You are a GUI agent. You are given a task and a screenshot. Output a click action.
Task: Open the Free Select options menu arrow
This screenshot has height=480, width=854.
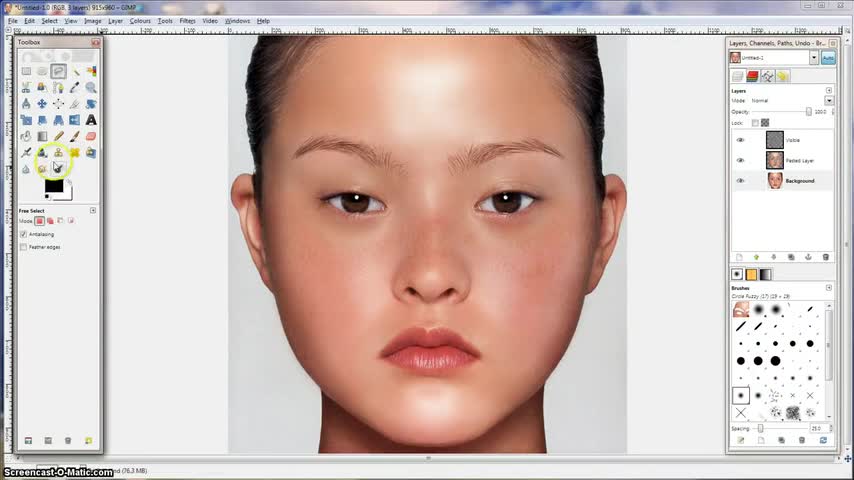pos(93,210)
